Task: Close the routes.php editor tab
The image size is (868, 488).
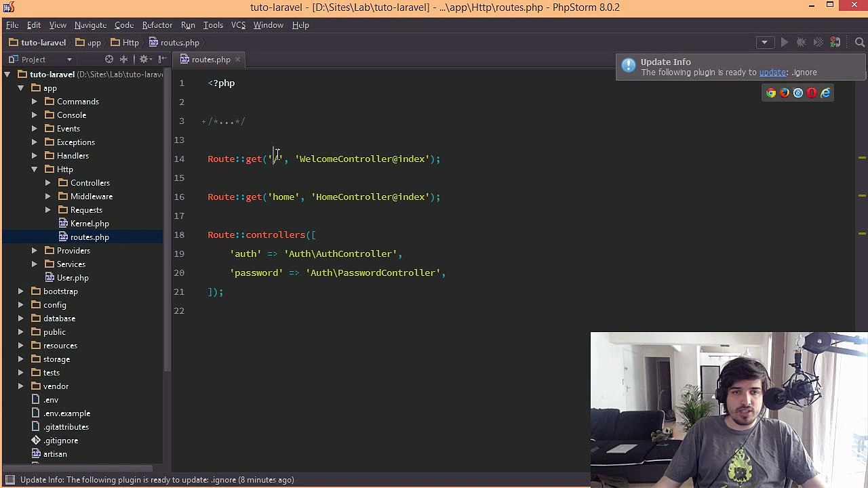Action: pyautogui.click(x=237, y=60)
